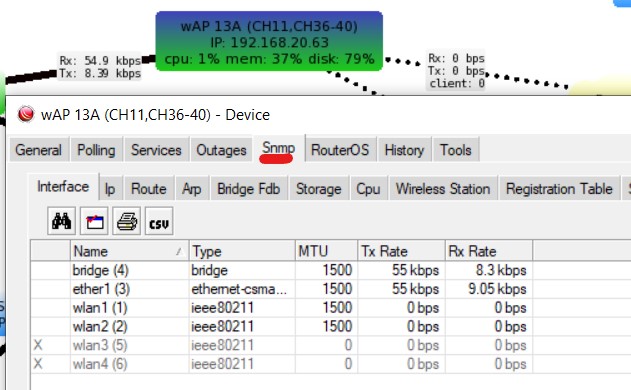Switch to the Bridge Fdb subtab
Image resolution: width=631 pixels, height=390 pixels.
click(x=249, y=188)
